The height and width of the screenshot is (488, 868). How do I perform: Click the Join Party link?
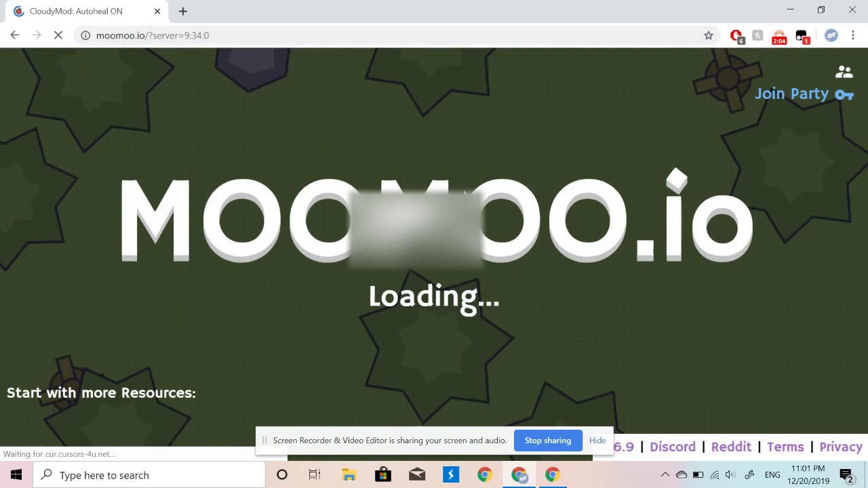point(791,94)
